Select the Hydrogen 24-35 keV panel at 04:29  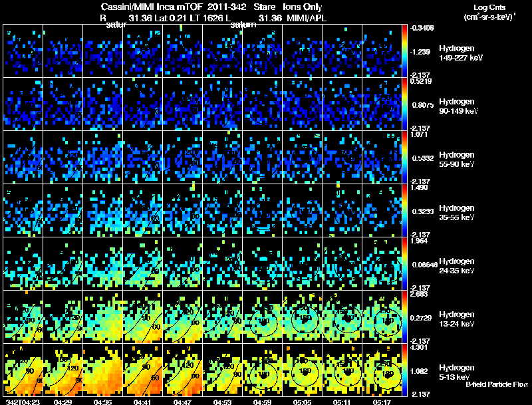click(63, 264)
